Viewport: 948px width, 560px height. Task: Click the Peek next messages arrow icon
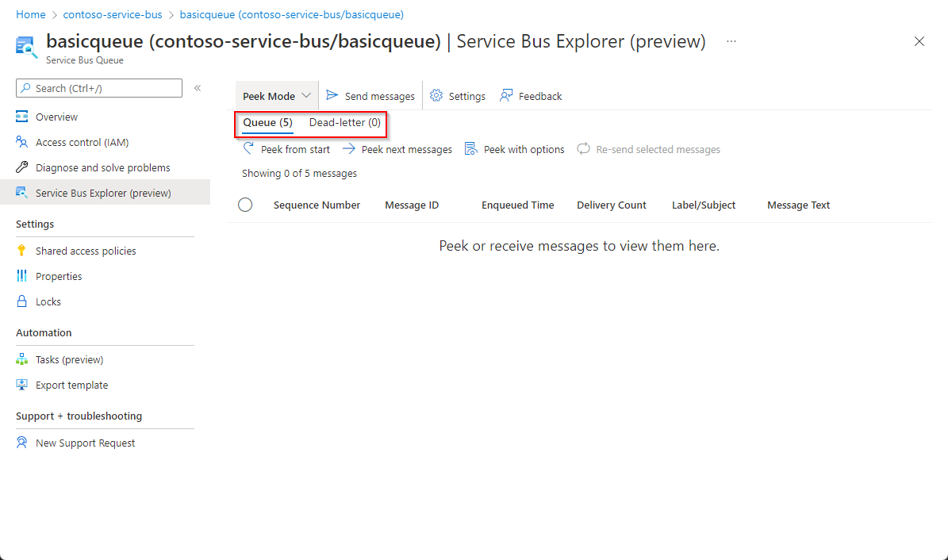pos(349,149)
